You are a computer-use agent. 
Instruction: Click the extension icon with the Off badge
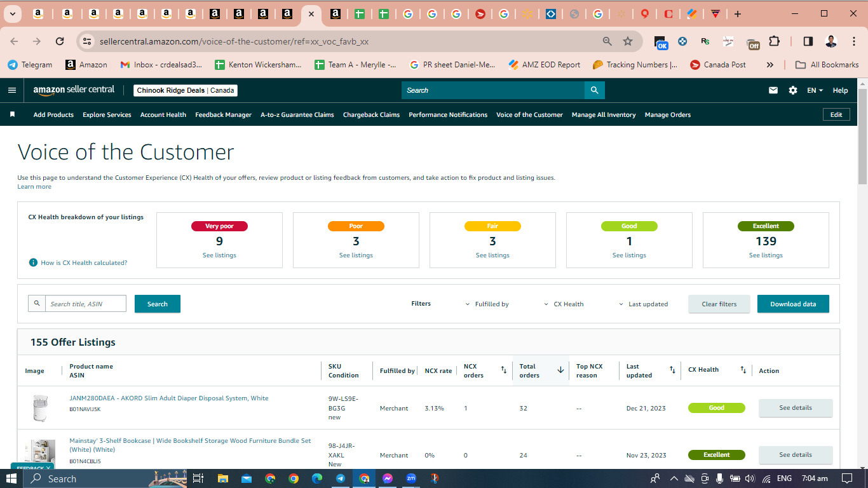[752, 43]
